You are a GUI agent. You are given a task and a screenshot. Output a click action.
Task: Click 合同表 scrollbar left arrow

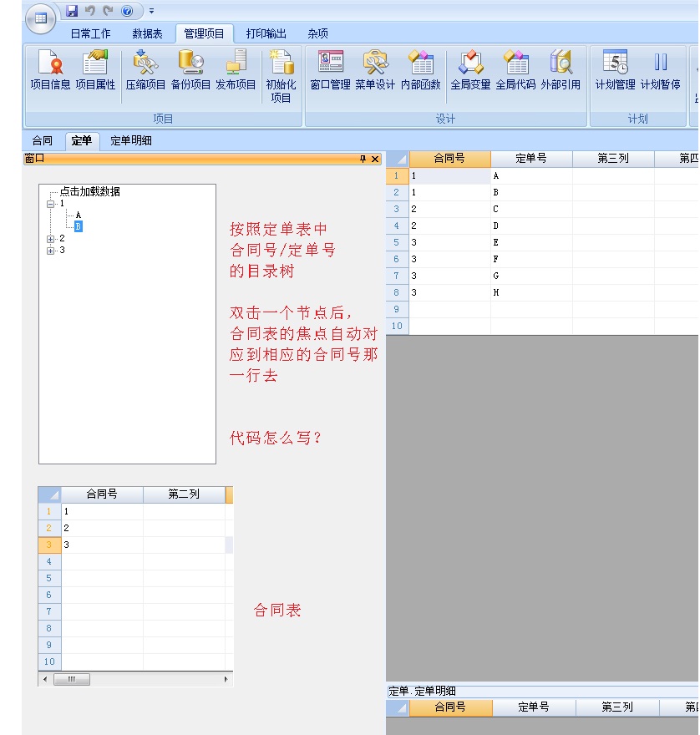click(x=44, y=679)
